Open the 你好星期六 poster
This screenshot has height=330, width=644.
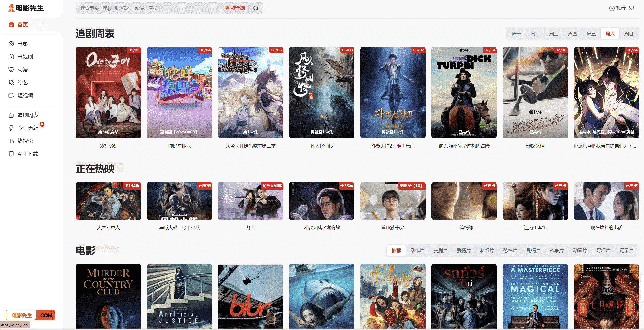[179, 93]
